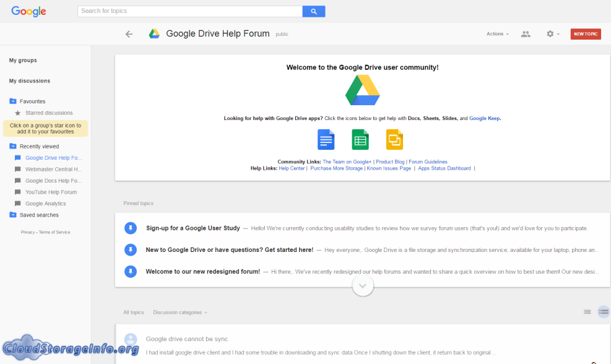Click the members/people icon in the toolbar
The height and width of the screenshot is (364, 611).
click(x=526, y=34)
